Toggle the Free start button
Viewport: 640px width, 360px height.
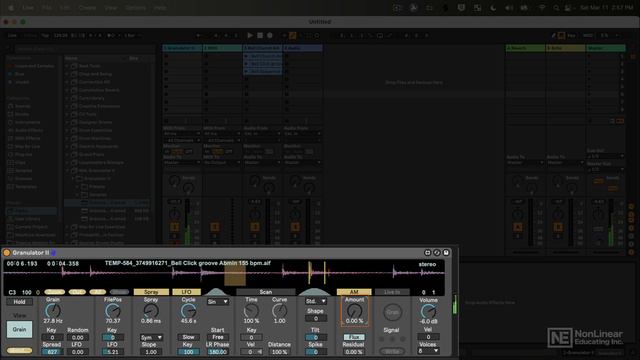pos(218,337)
